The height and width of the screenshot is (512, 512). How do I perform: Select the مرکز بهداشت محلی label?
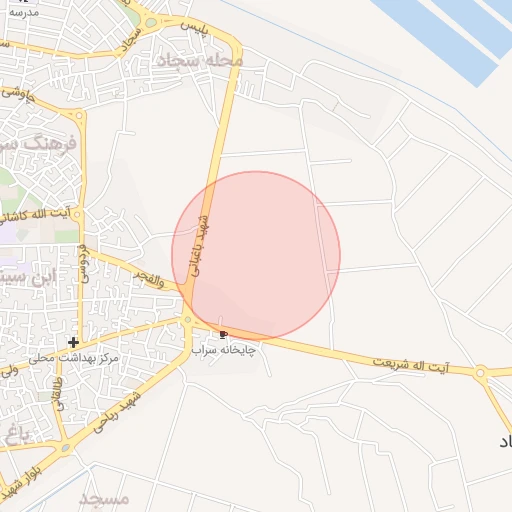73,358
